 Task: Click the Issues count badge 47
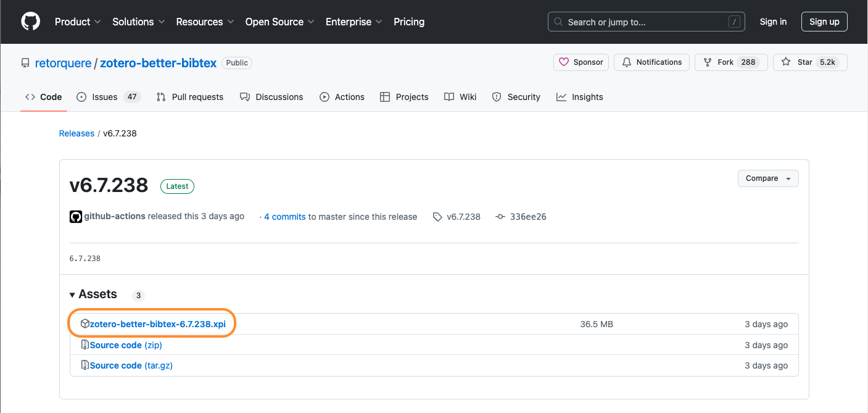click(x=131, y=97)
